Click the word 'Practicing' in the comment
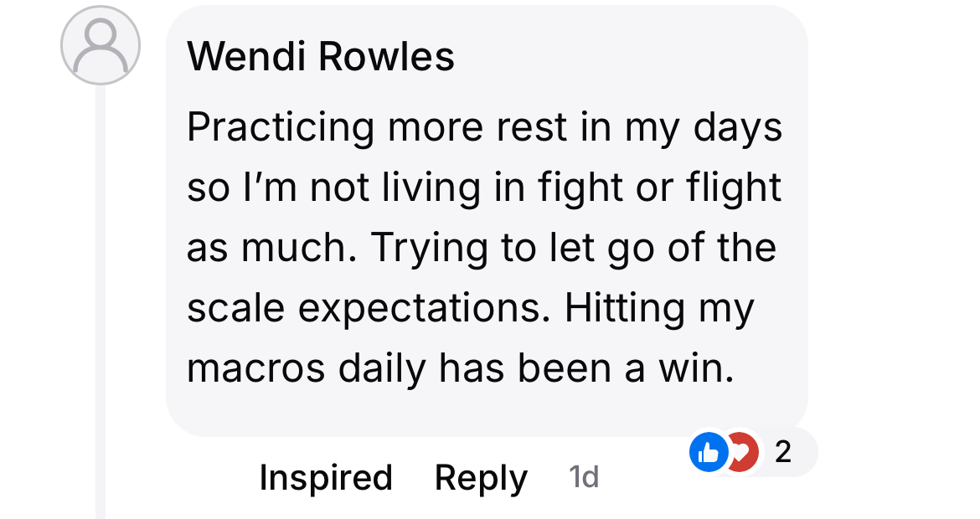Image resolution: width=980 pixels, height=519 pixels. coord(281,128)
